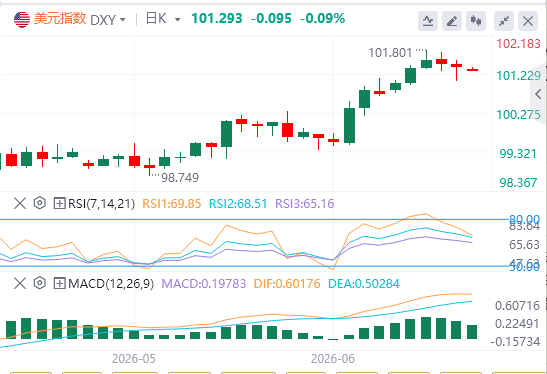Expand the MACD panel with the plus box
Viewport: 547px width, 374px height.
click(x=59, y=283)
